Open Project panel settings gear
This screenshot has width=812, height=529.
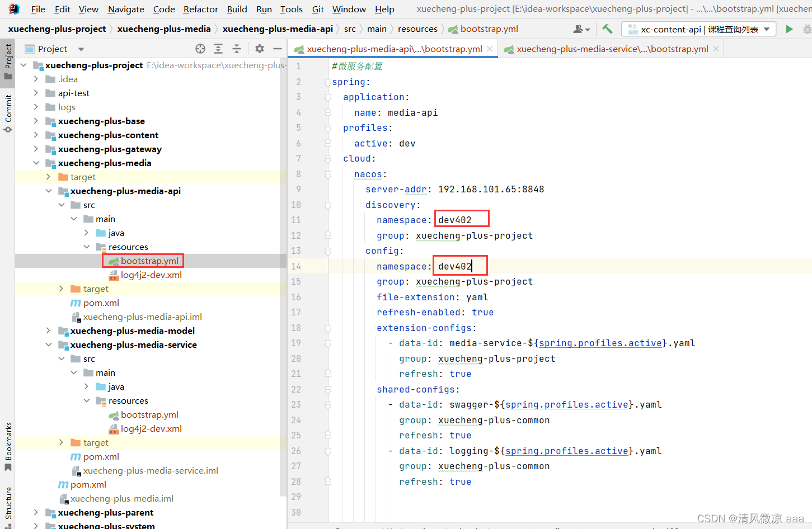(260, 49)
